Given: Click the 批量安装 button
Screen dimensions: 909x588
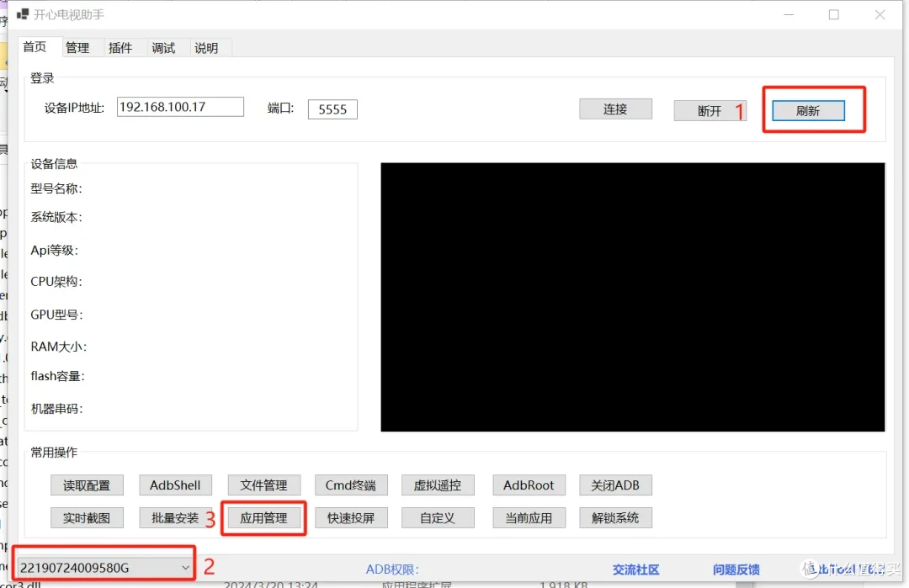Looking at the screenshot, I should click(x=175, y=518).
